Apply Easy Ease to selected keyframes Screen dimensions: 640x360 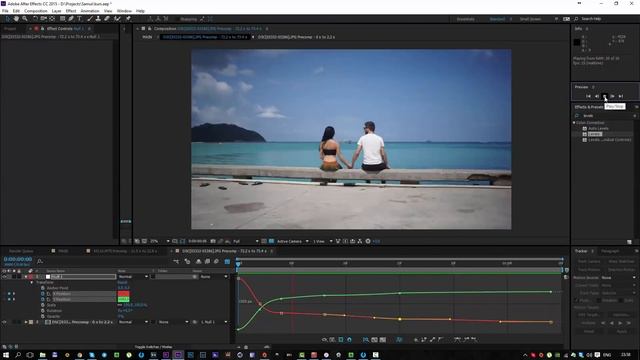(x=458, y=340)
